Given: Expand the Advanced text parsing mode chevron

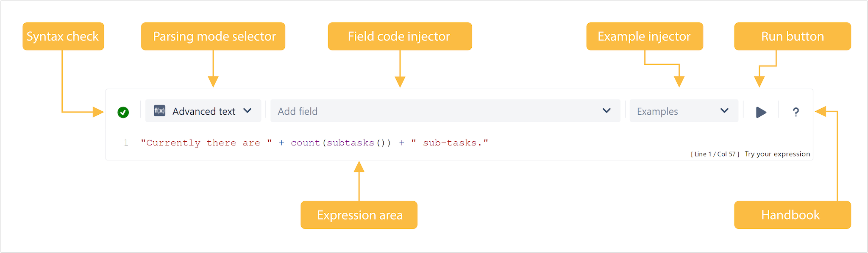Looking at the screenshot, I should coord(248,111).
